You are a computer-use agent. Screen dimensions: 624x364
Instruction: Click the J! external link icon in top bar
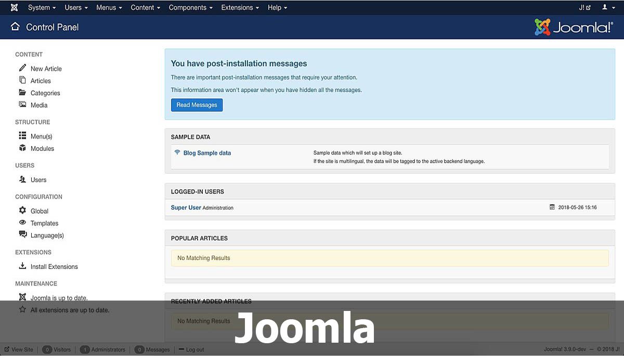click(585, 7)
